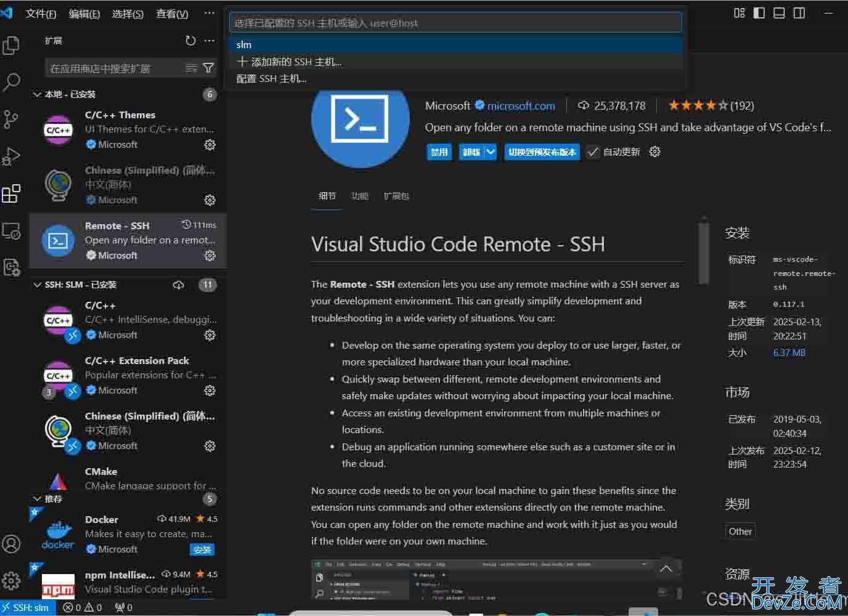Open extension settings gear next to auto update
Image resolution: width=848 pixels, height=616 pixels.
point(654,152)
